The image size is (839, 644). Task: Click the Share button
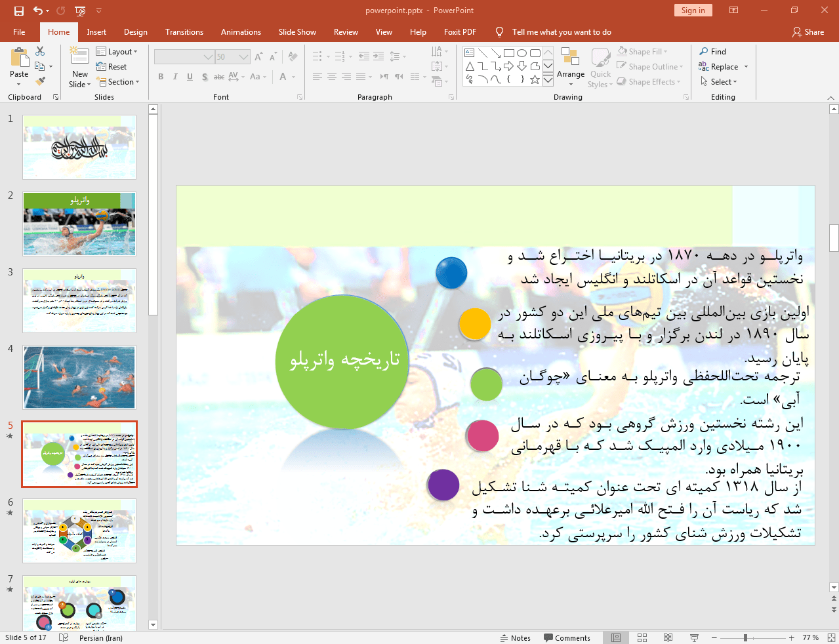point(808,32)
